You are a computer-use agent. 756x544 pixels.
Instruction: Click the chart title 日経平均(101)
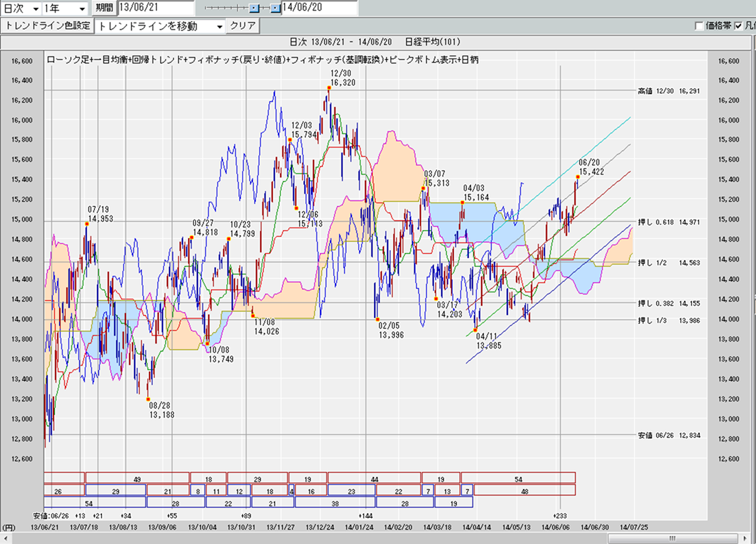click(433, 43)
